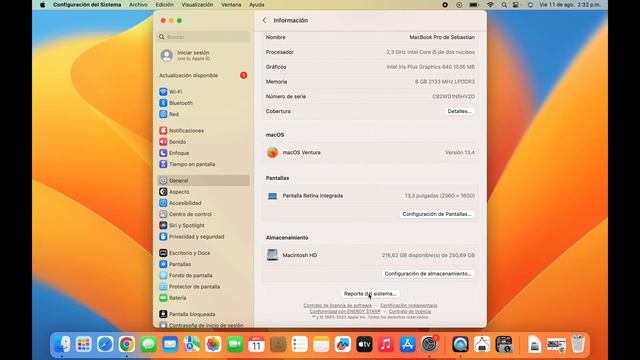Click the Detalles… coverage button
Viewport: 640px width, 360px height.
459,111
